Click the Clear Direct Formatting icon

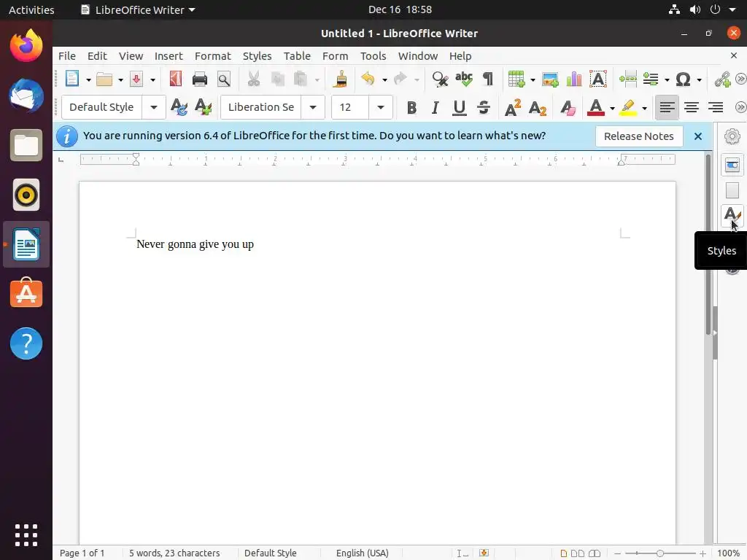[568, 108]
